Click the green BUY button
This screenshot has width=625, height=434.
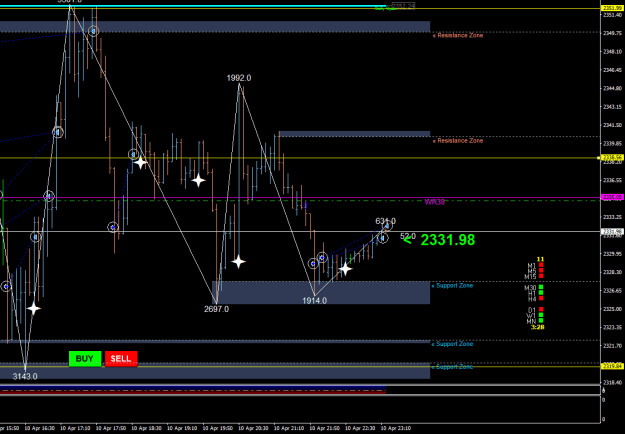[x=85, y=359]
